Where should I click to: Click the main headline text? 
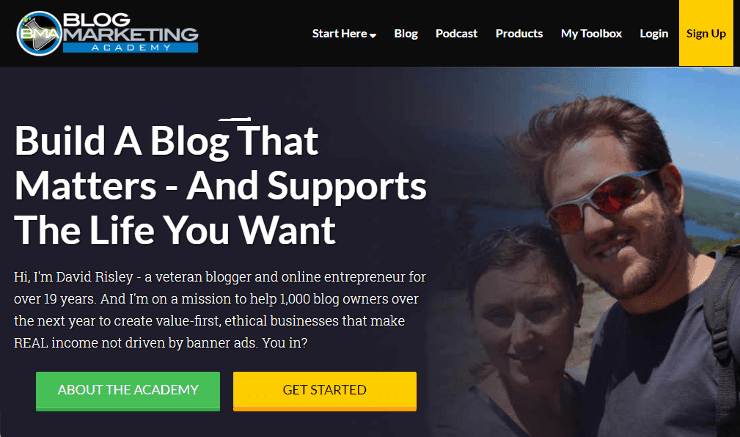click(x=220, y=185)
